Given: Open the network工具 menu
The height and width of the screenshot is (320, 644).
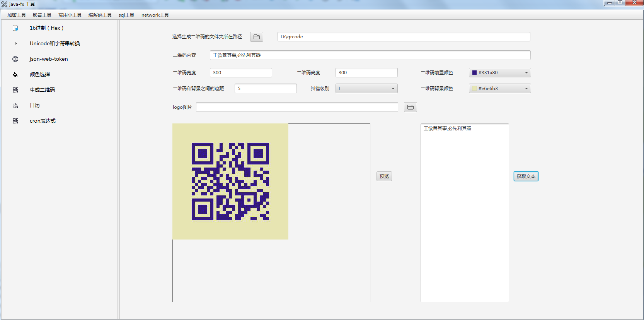Looking at the screenshot, I should [155, 15].
